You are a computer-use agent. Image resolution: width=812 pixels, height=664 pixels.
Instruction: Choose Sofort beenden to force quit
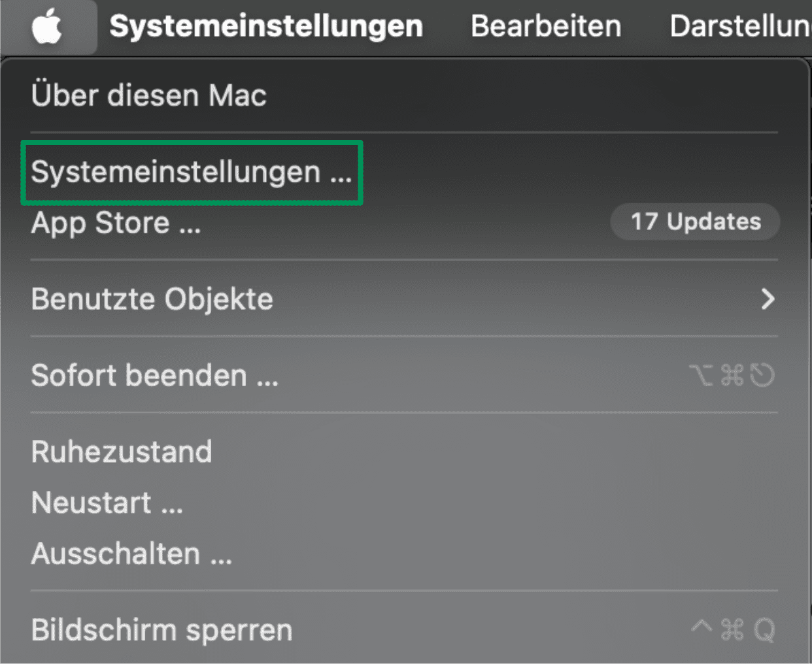click(x=154, y=375)
